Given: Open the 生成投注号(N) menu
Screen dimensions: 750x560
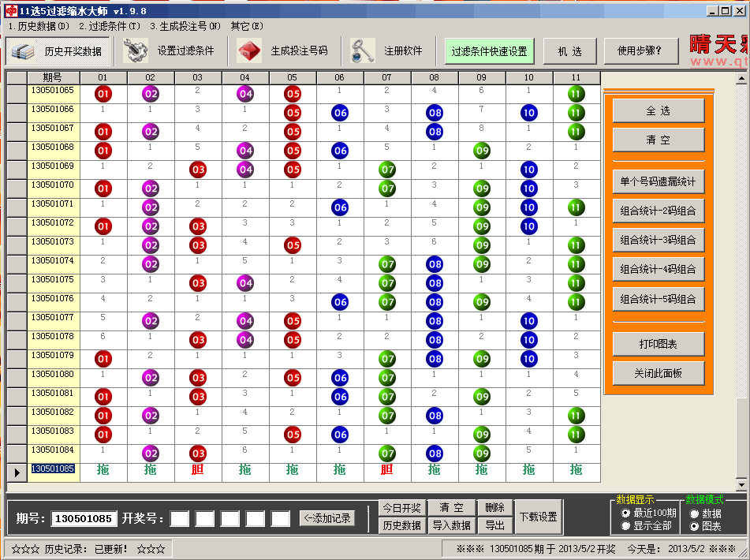Looking at the screenshot, I should point(185,26).
